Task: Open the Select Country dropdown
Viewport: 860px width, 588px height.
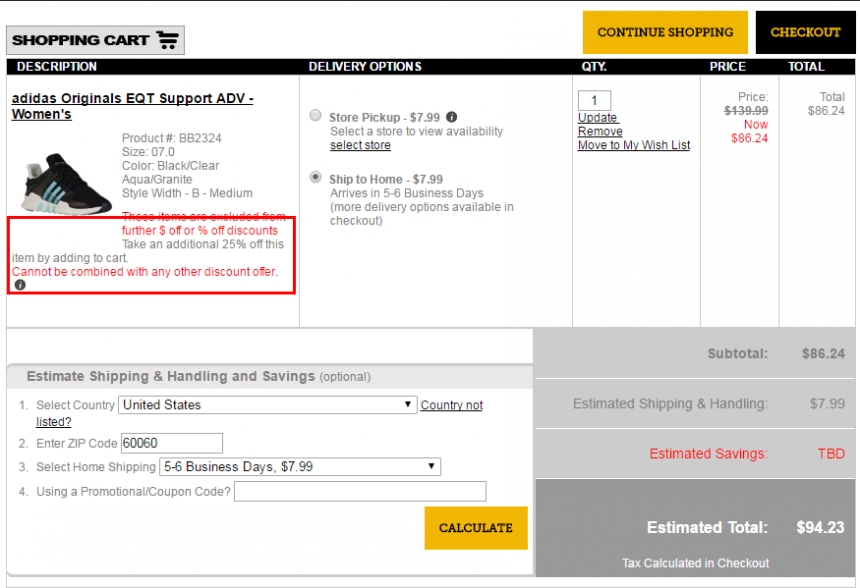Action: point(268,405)
